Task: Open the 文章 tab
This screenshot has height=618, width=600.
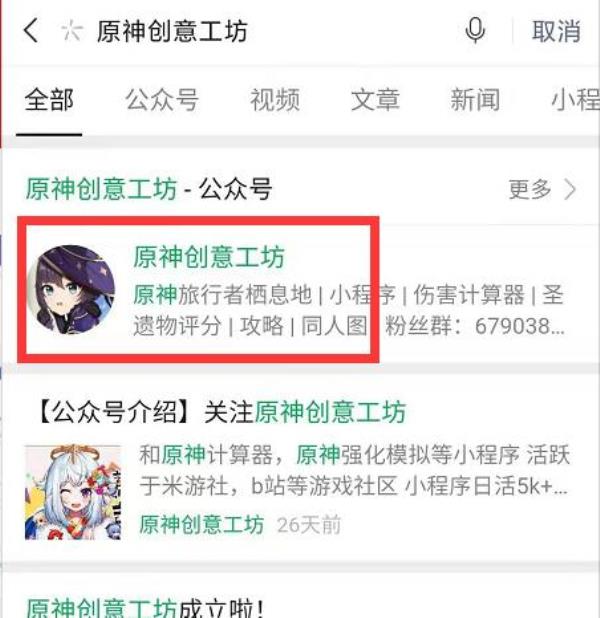Action: [375, 100]
